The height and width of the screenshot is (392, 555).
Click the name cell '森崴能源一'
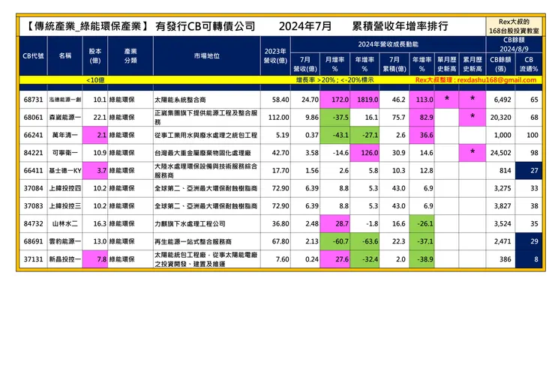[64, 118]
